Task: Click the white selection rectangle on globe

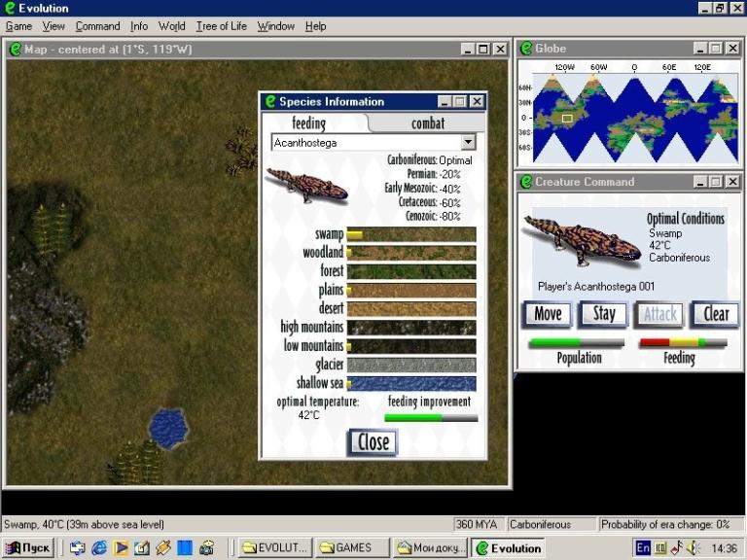Action: [x=566, y=119]
